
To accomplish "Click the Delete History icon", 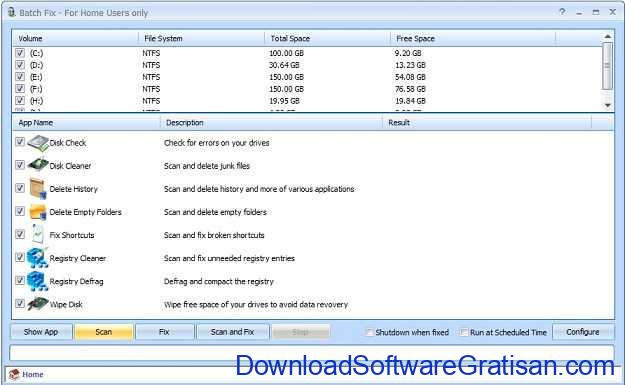I will click(x=38, y=188).
